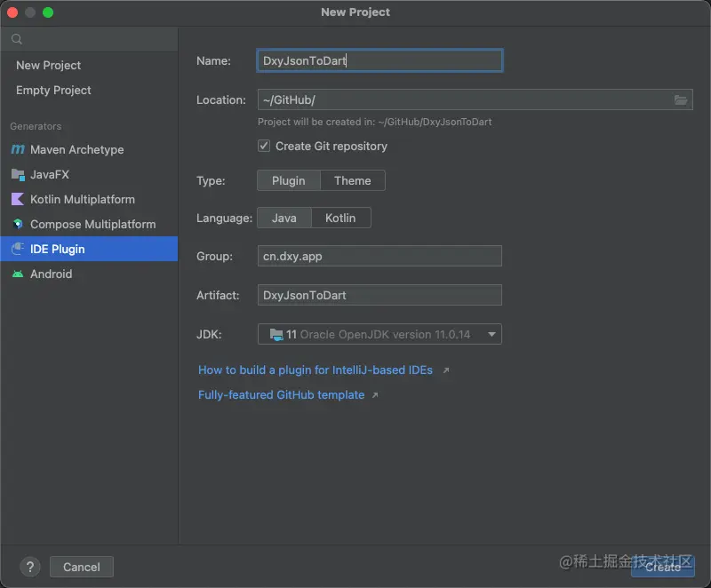The width and height of the screenshot is (711, 588).
Task: Select Kotlin as the project language
Action: click(x=339, y=218)
